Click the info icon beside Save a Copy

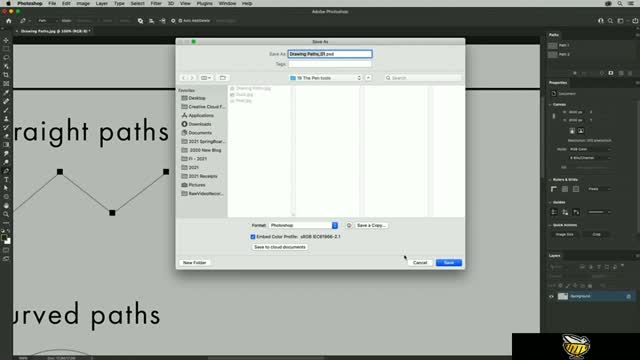349,225
